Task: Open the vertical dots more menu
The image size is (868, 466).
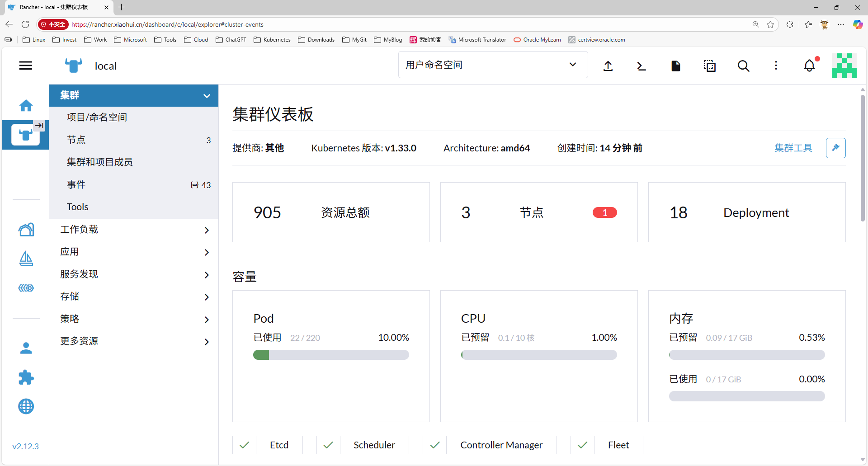Action: (x=776, y=66)
